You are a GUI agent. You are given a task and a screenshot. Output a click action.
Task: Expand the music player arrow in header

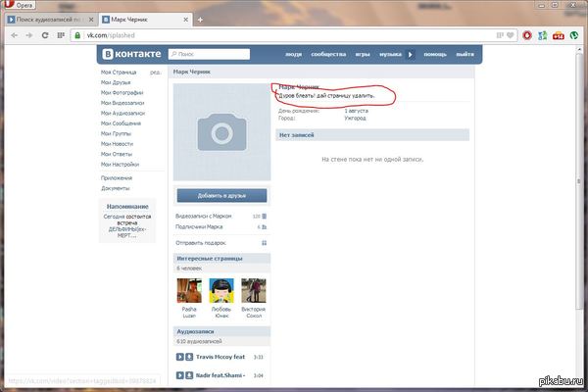(x=411, y=54)
